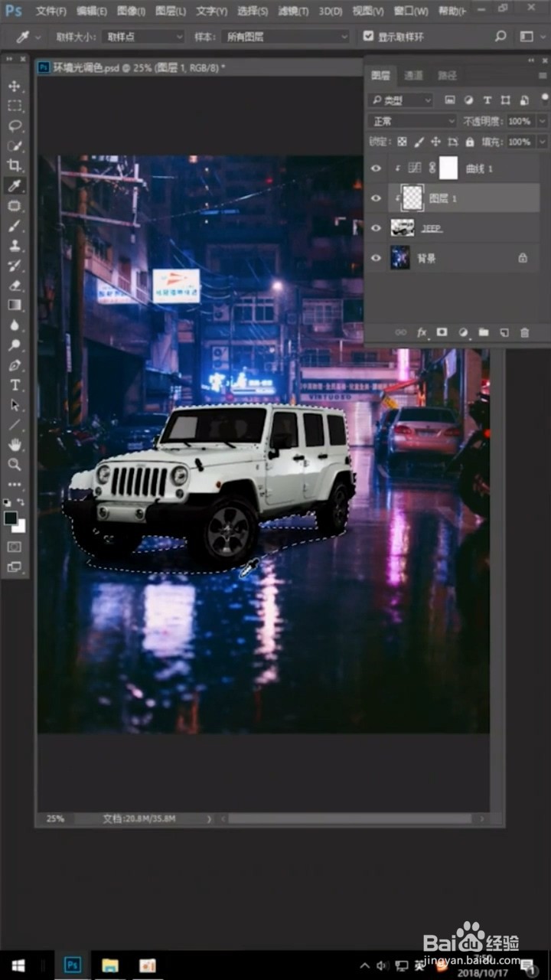
Task: Click the add layer style fx icon
Action: [x=422, y=332]
